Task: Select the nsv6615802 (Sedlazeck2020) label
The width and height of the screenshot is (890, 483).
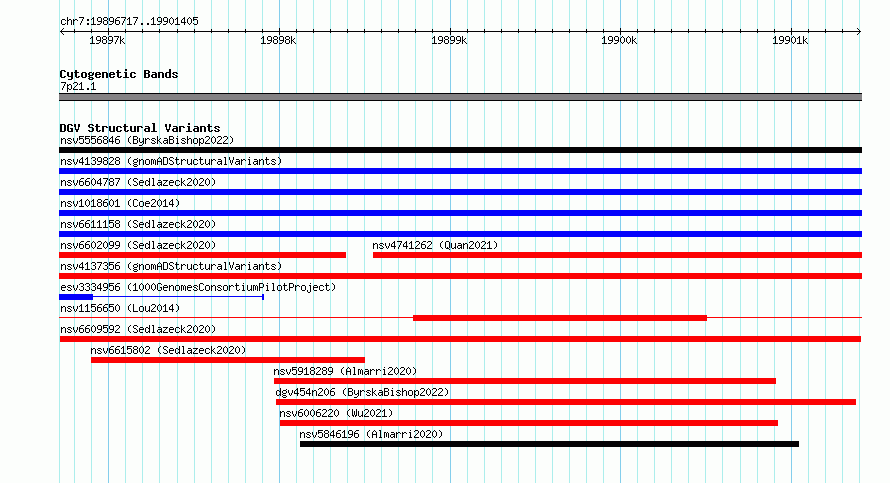Action: [x=168, y=350]
